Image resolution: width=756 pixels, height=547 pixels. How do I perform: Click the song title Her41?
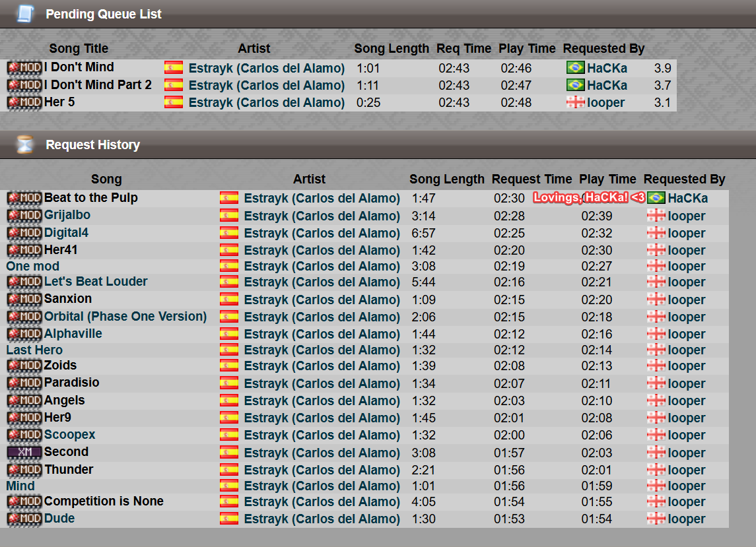pos(61,250)
